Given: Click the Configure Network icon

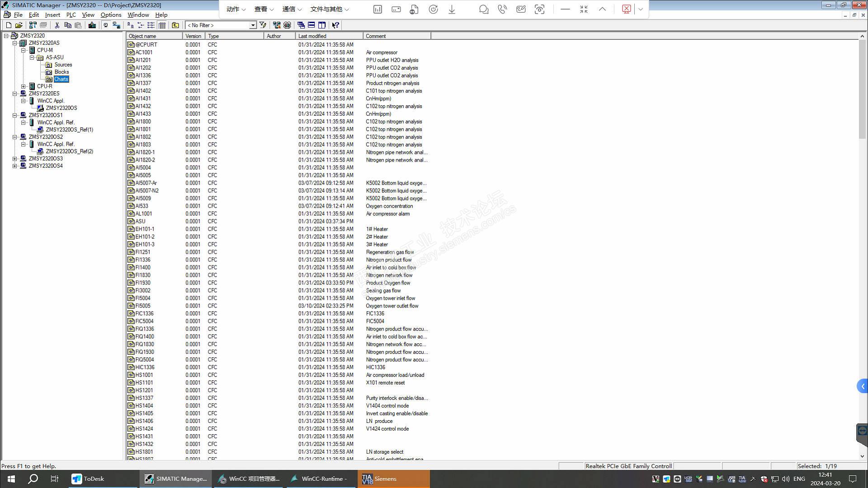Looking at the screenshot, I should [x=277, y=25].
